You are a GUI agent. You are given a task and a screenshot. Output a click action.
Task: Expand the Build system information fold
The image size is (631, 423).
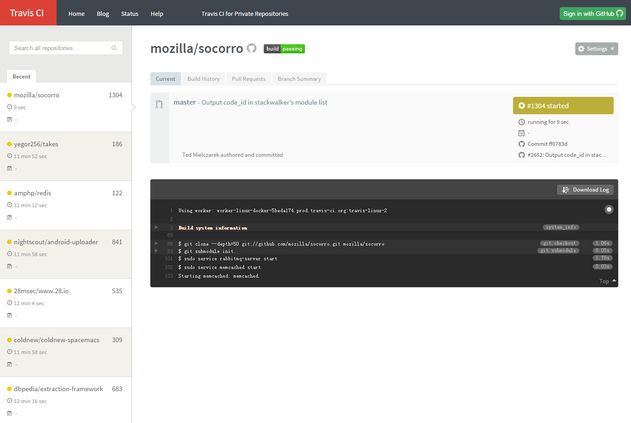click(x=156, y=227)
